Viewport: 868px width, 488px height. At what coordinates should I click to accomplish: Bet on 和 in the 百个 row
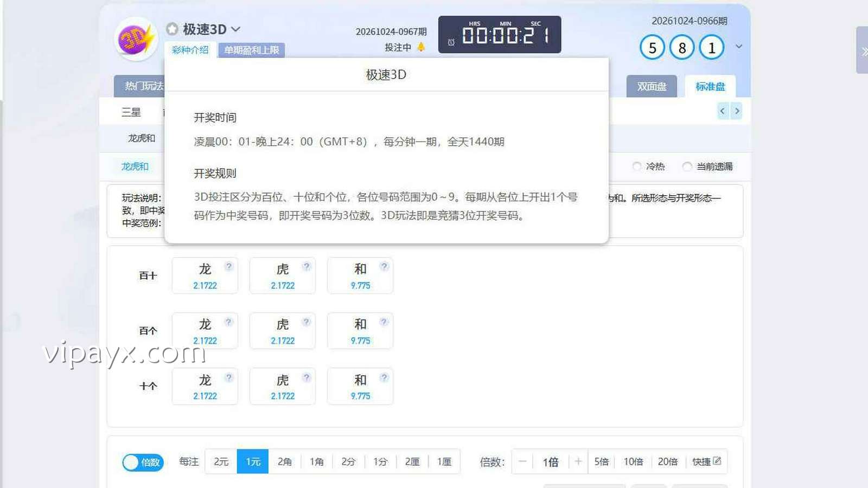(360, 331)
